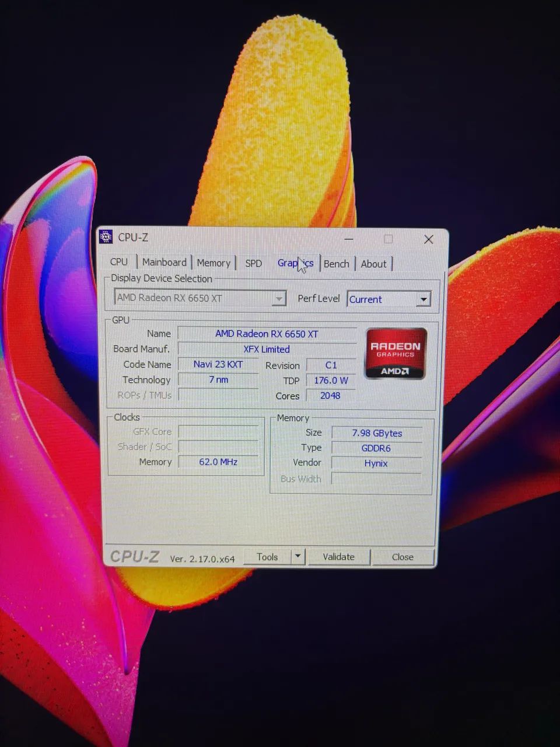Open the SPD tab
Viewport: 560px width, 747px height.
[x=254, y=263]
